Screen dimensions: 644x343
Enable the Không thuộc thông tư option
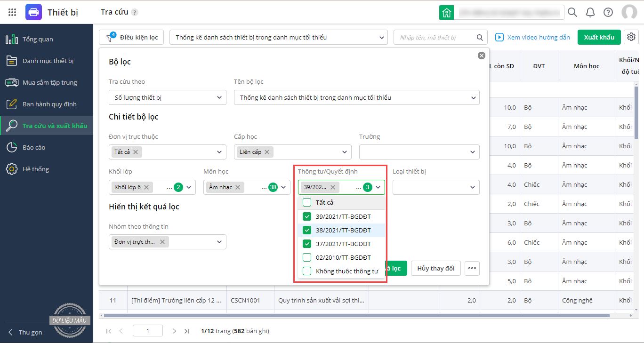(307, 271)
